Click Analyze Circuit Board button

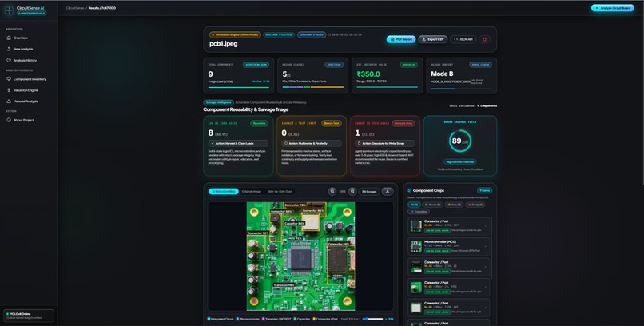click(x=613, y=8)
